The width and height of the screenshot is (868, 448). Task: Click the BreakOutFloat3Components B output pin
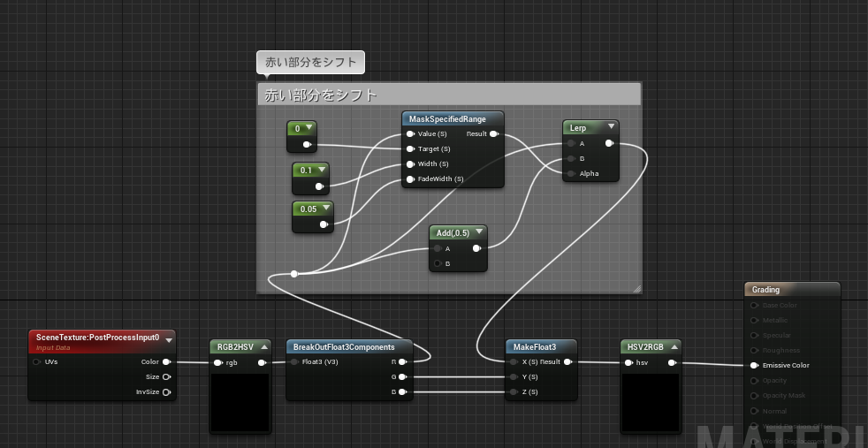402,391
